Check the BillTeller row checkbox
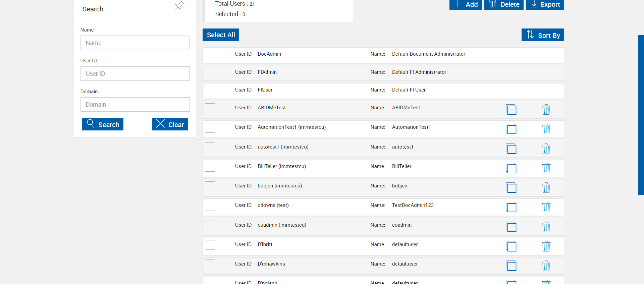Viewport: 644px width, 284px height. [210, 167]
